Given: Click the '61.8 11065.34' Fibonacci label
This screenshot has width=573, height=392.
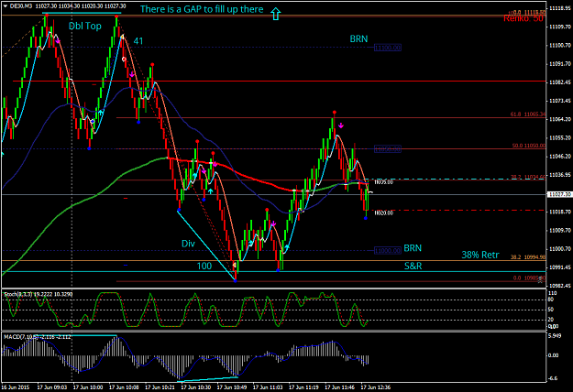Looking at the screenshot, I should coord(528,114).
